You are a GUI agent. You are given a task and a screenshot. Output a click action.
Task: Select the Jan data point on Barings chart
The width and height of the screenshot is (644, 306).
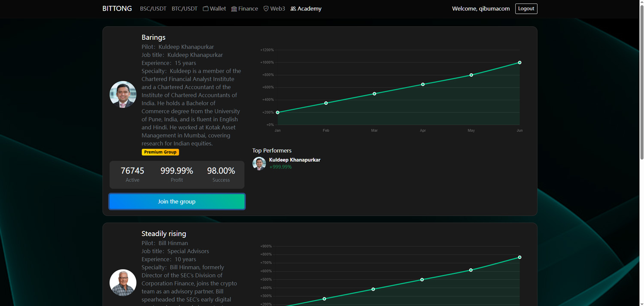(x=278, y=112)
